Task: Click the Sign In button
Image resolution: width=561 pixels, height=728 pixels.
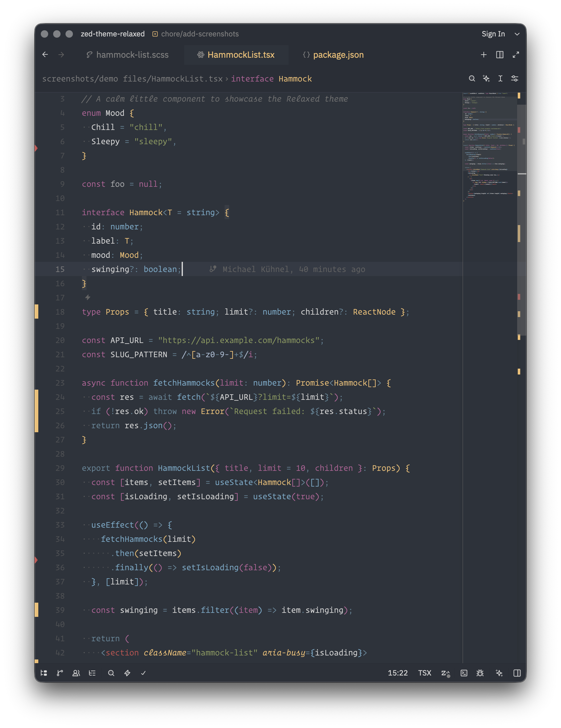Action: 493,34
